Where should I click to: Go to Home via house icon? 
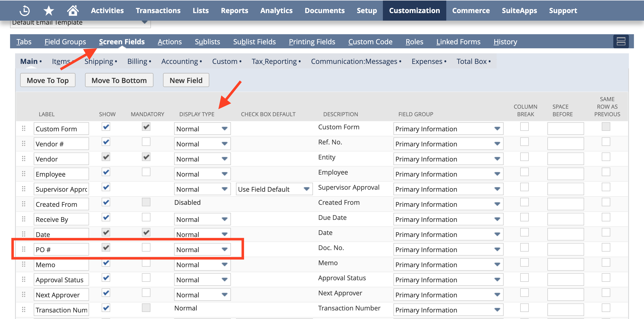[73, 11]
